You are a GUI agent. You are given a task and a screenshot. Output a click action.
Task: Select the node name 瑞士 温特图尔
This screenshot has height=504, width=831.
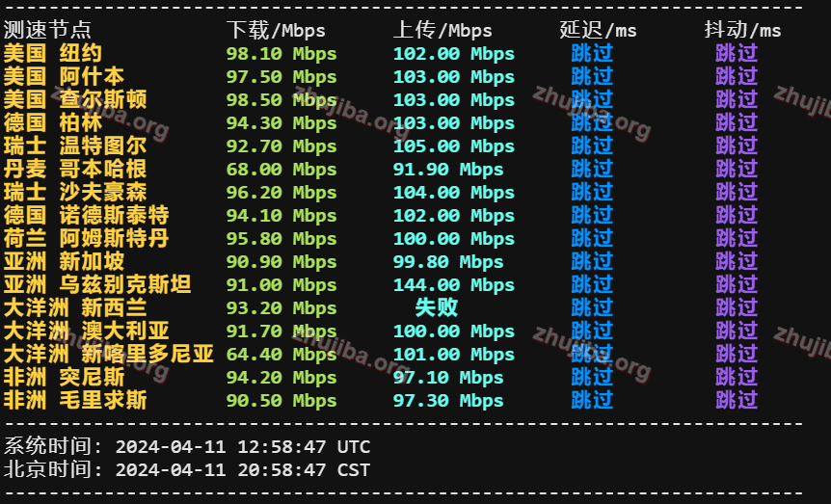[75, 146]
